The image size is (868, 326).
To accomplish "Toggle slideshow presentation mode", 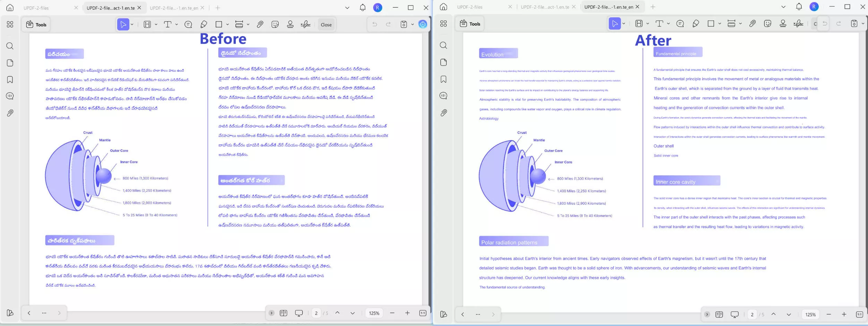I will click(298, 312).
